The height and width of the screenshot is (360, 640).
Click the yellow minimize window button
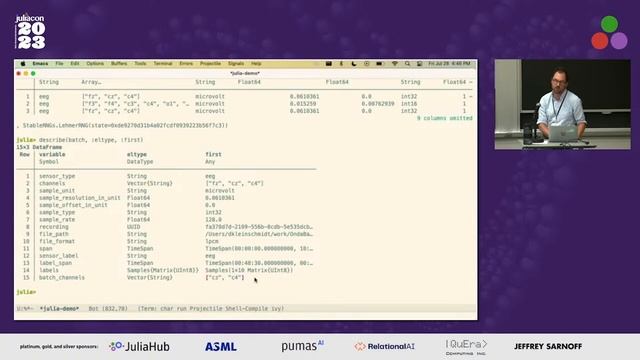[x=26, y=73]
